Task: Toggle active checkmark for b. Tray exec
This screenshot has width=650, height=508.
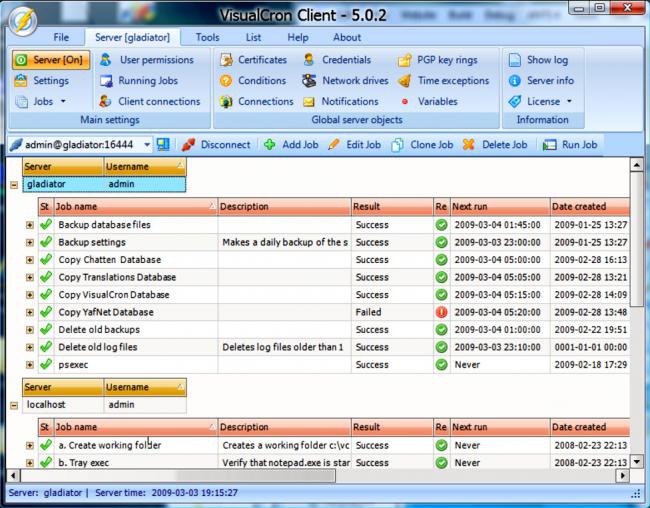Action: (46, 462)
